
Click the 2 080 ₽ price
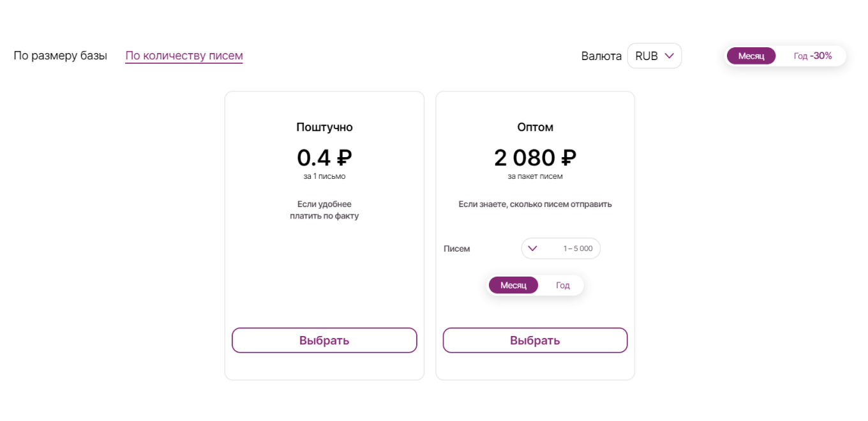[x=535, y=157]
